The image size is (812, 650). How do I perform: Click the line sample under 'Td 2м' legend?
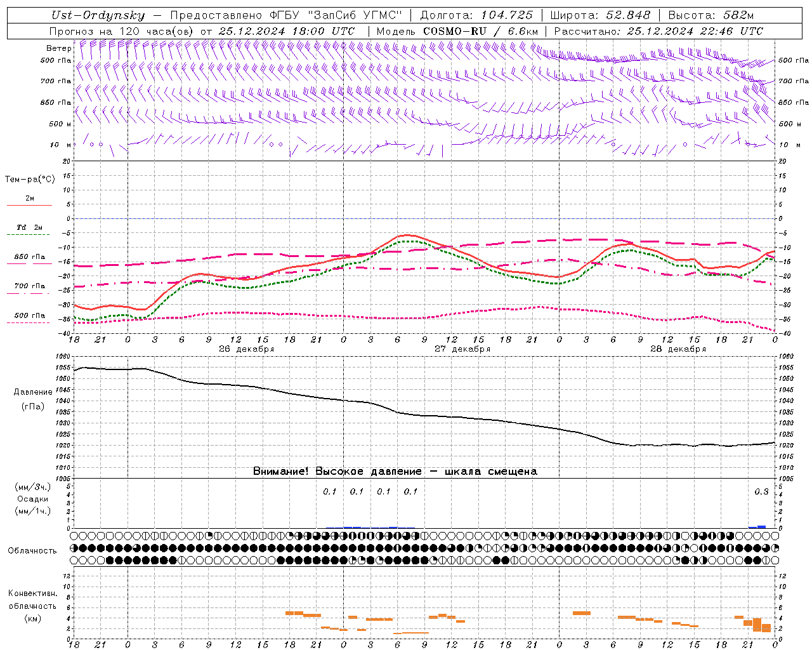pos(29,235)
